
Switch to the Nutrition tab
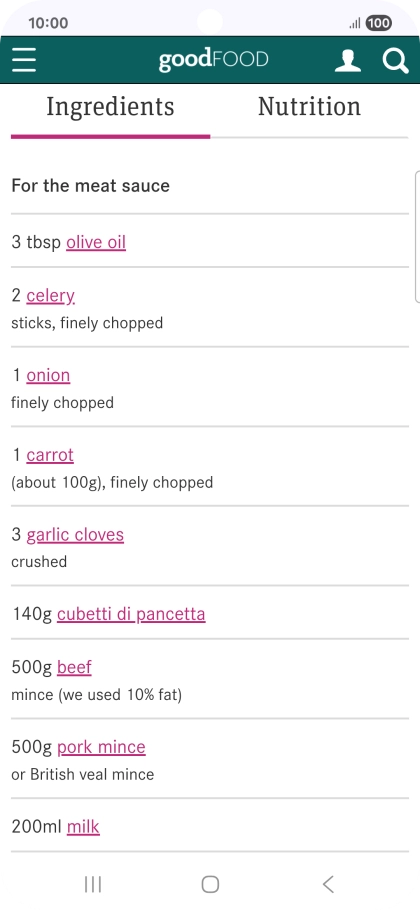tap(309, 107)
